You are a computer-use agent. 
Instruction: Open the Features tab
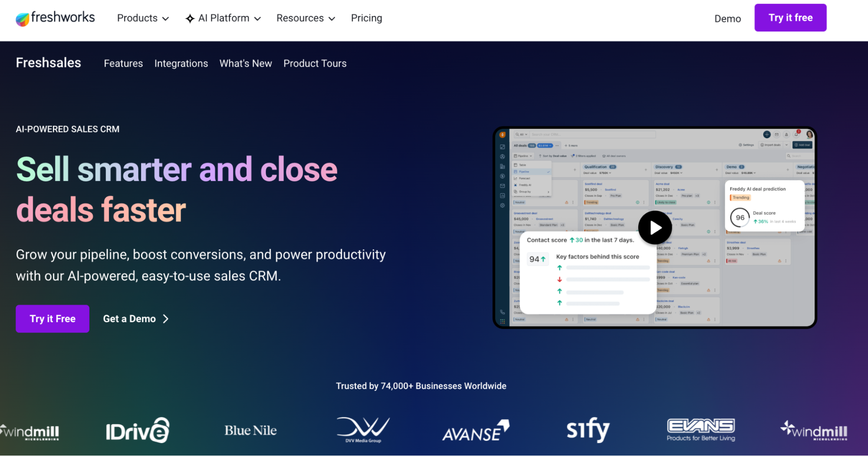coord(123,63)
